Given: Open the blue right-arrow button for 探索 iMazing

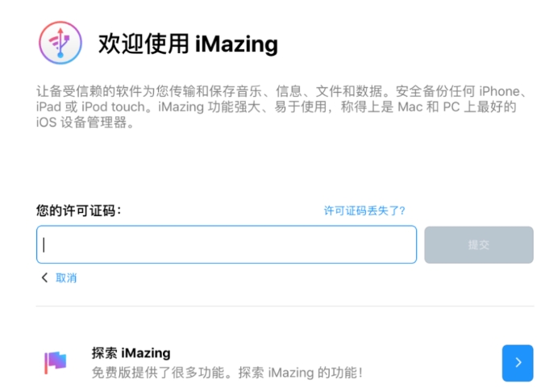Looking at the screenshot, I should 518,363.
